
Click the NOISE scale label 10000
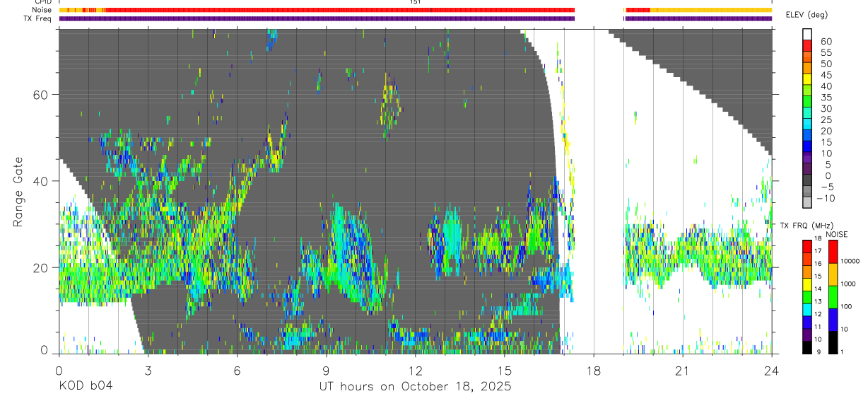click(850, 261)
